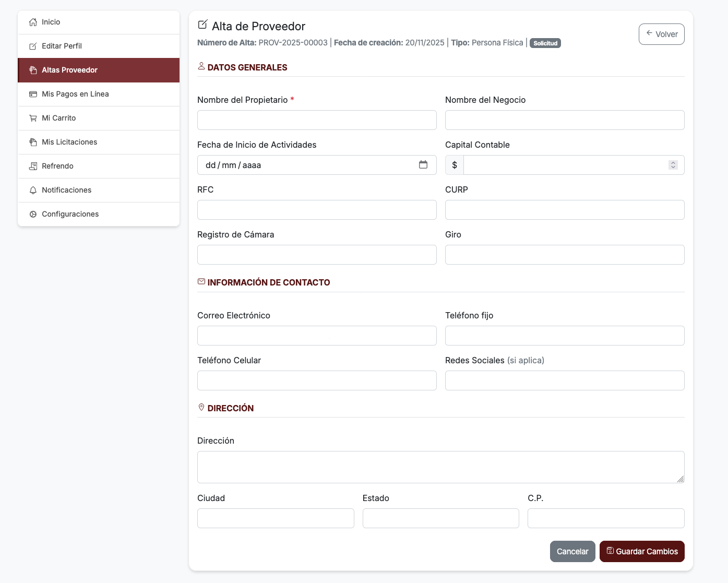Focus the RFC input field
728x583 pixels.
317,210
